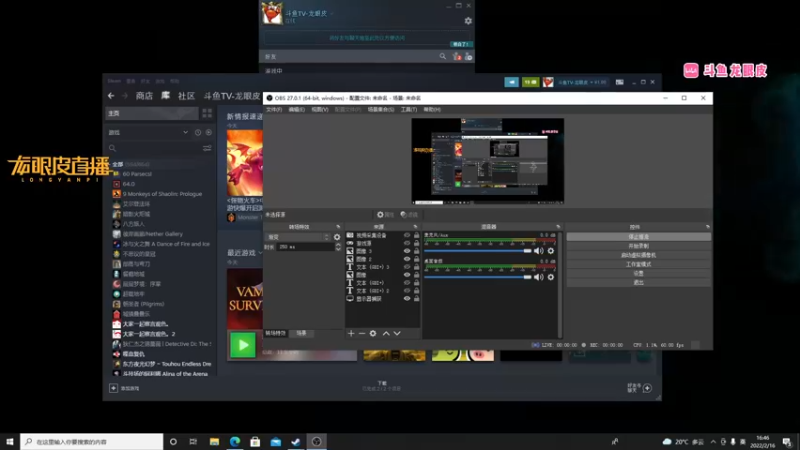Open OBS 工具(T) menu

tap(409, 110)
